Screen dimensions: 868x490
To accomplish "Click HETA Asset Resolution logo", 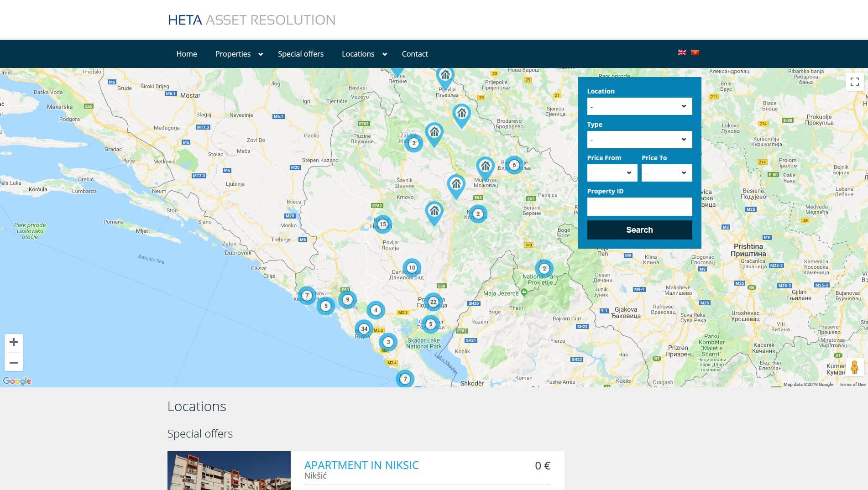I will (251, 20).
